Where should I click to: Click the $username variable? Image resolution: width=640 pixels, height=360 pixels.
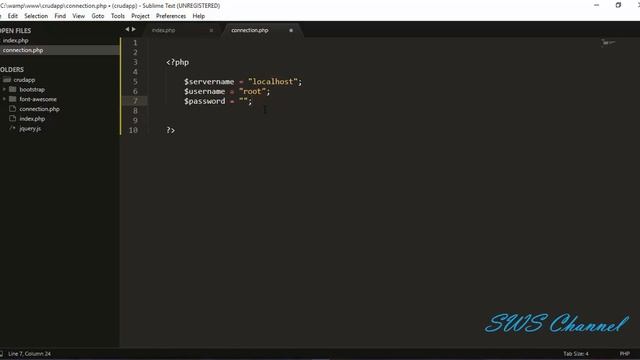(204, 91)
